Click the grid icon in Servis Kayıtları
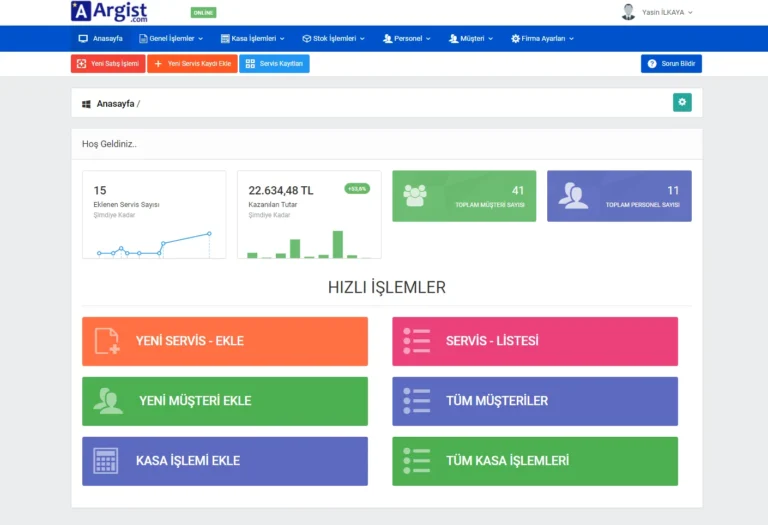This screenshot has height=525, width=768. click(250, 64)
